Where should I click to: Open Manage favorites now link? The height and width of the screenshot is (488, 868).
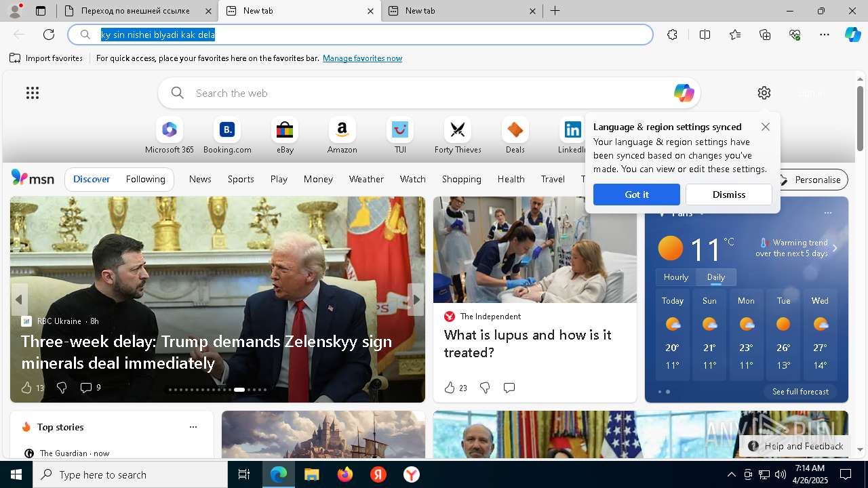(362, 58)
